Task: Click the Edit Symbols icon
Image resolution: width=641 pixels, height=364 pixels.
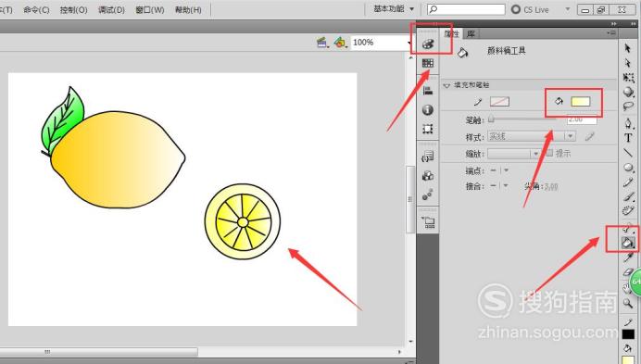Action: (340, 42)
